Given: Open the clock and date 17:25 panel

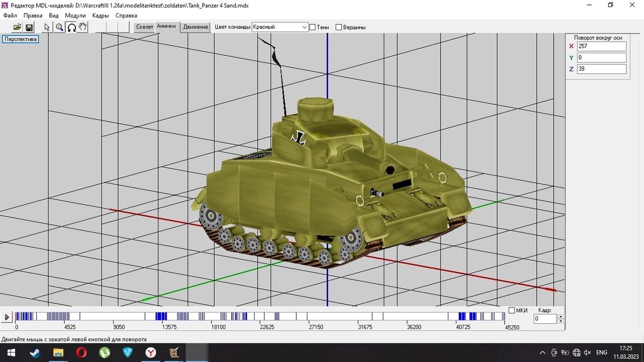Looking at the screenshot, I should (x=625, y=352).
